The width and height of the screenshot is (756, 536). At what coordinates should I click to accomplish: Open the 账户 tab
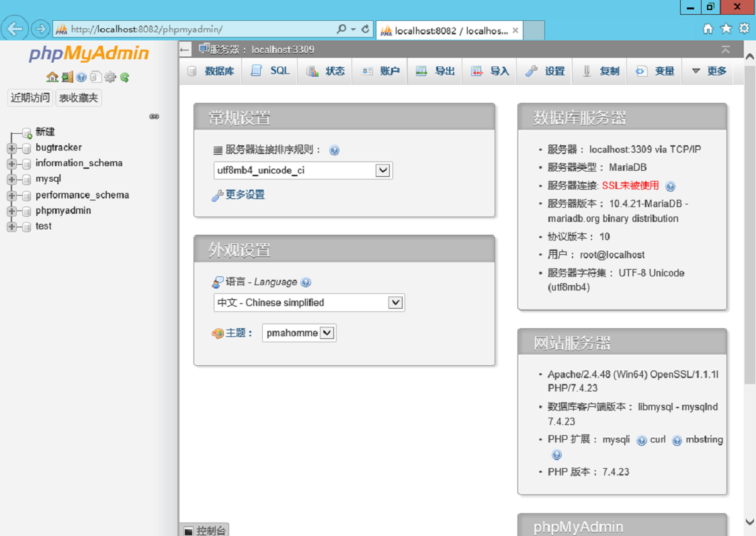click(380, 71)
